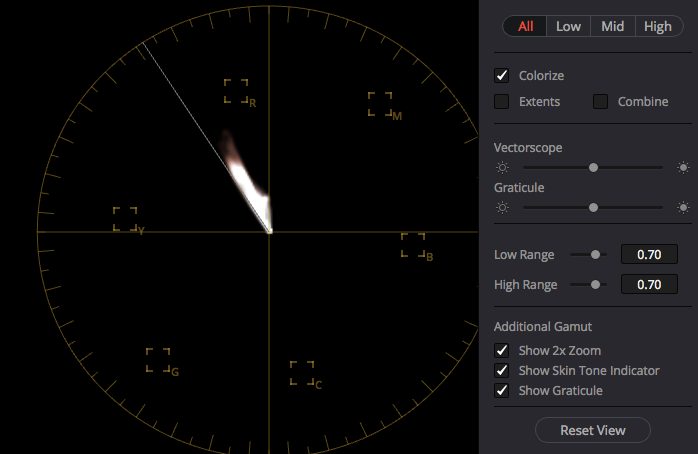Enable the Extents checkbox

click(502, 101)
